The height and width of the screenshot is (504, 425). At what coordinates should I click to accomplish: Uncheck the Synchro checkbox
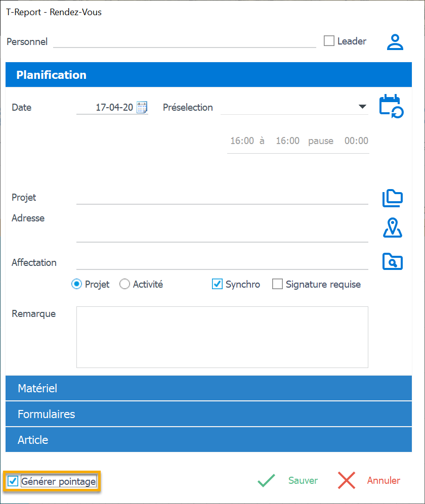[217, 284]
